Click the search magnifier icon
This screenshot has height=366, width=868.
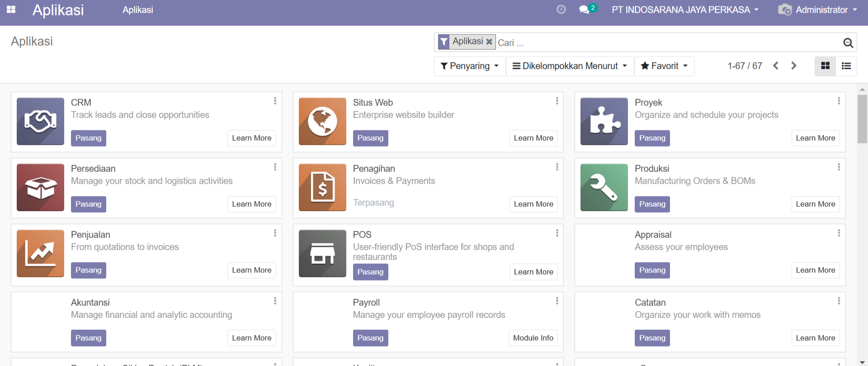848,43
